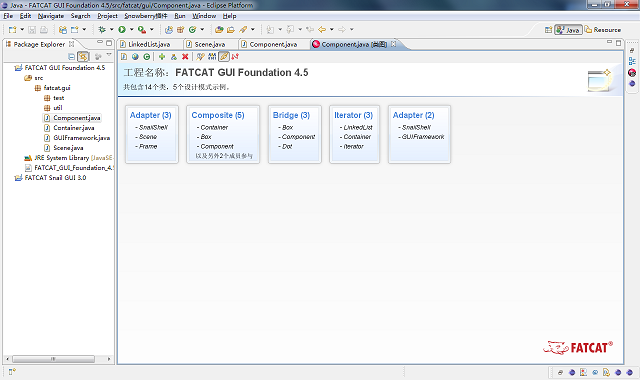Close the active Component.java diagram tab
Viewport: 640px width, 380px height.
click(393, 44)
